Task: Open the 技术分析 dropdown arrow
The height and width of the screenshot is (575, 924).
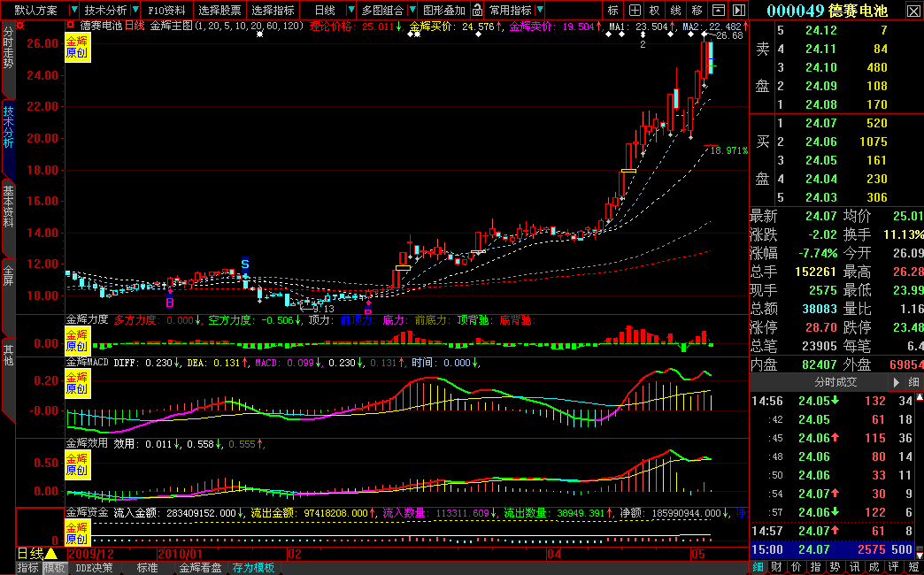Action: (135, 10)
